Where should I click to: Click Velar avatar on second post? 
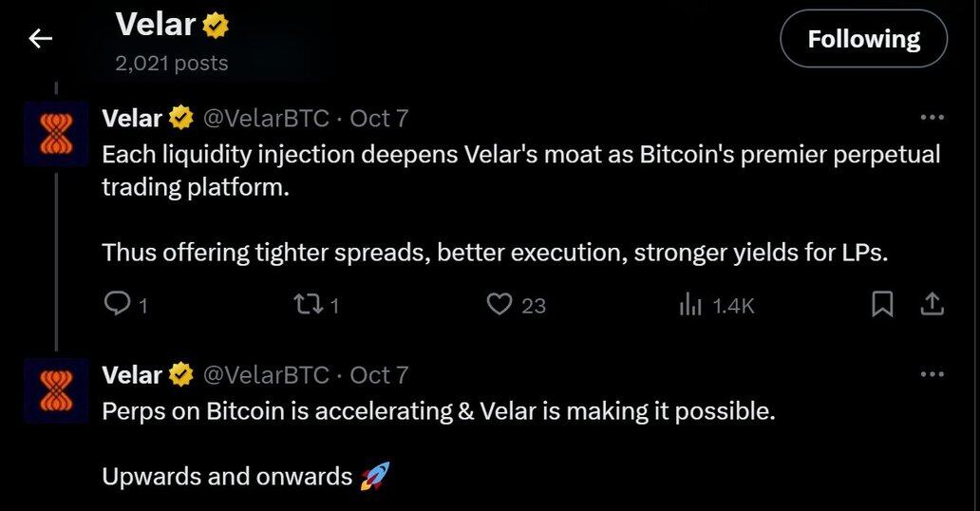(56, 390)
